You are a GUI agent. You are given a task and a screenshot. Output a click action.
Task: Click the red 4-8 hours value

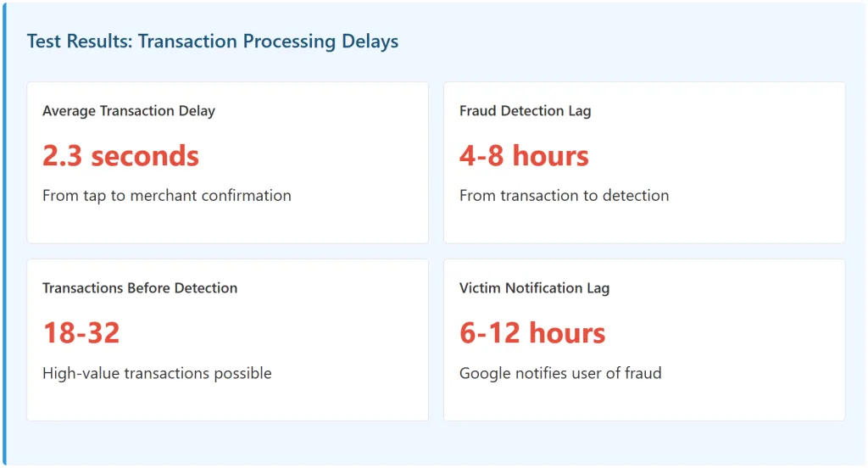524,156
